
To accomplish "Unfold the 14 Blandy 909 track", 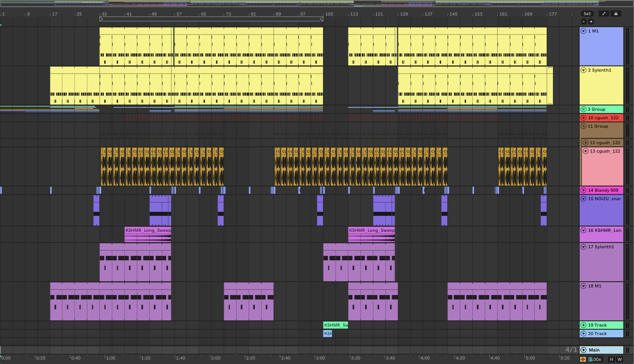I will (583, 190).
